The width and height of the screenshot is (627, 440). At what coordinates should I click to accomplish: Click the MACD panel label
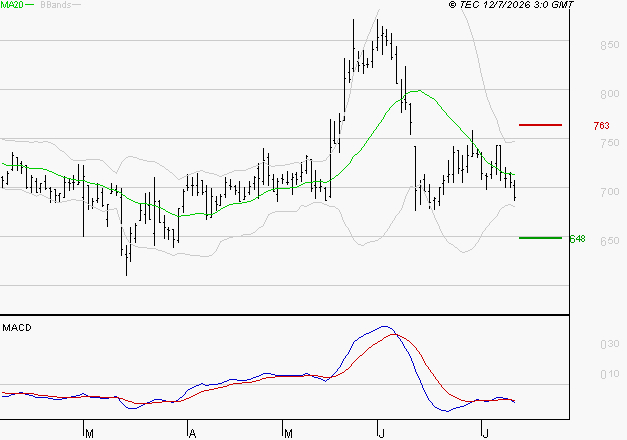17,328
